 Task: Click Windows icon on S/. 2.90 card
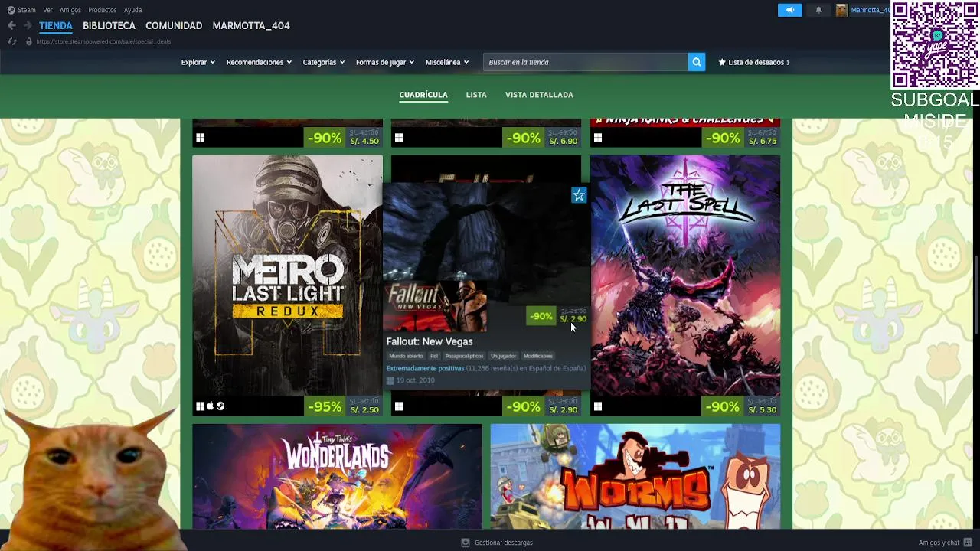399,406
